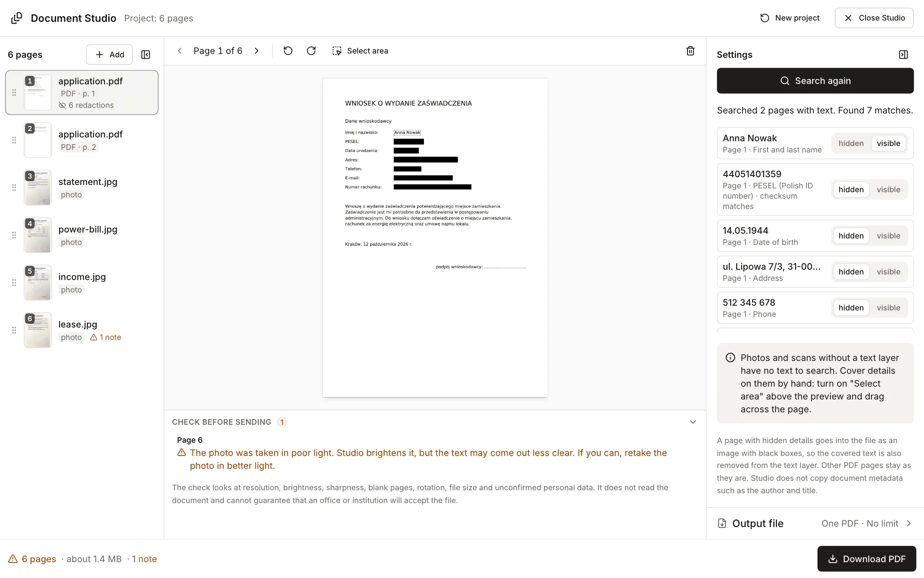Open Output file settings
Screen dimensions: 924x578
(x=815, y=523)
